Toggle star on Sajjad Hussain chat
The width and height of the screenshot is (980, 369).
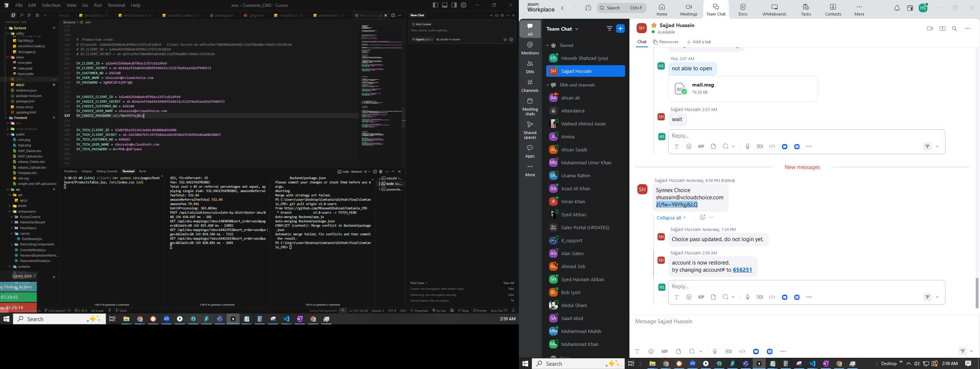(x=654, y=25)
